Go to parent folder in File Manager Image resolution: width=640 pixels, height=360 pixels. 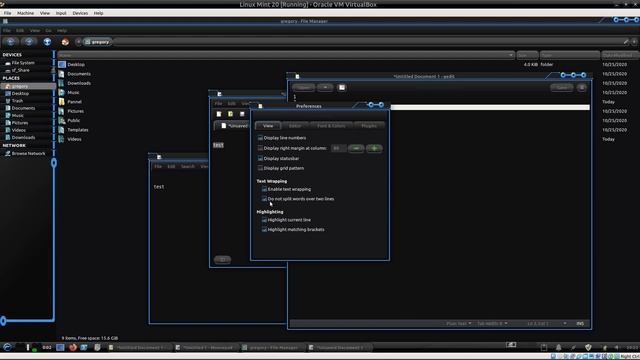(47, 42)
